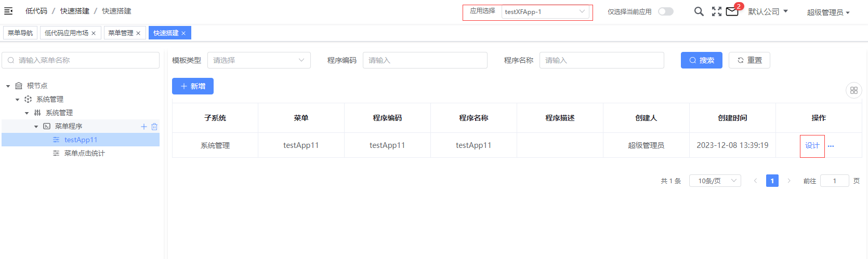Toggle the 仅选择当前应用 switch

tap(666, 11)
